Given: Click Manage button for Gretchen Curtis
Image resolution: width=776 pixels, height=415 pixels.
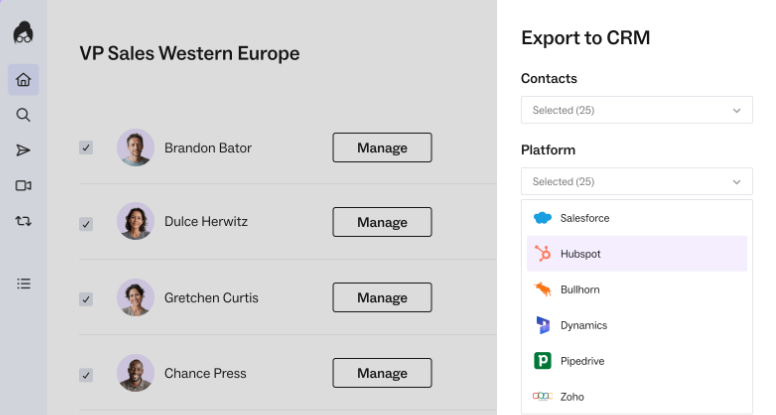Looking at the screenshot, I should [382, 298].
